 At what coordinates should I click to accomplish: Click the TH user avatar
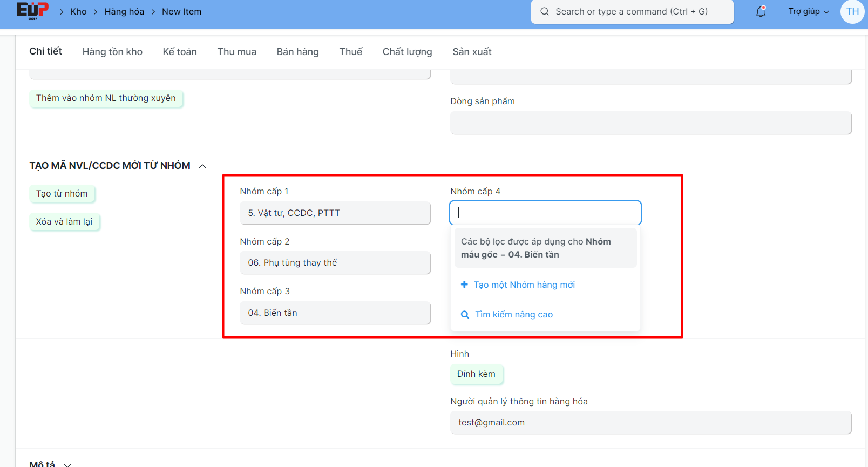coord(852,11)
